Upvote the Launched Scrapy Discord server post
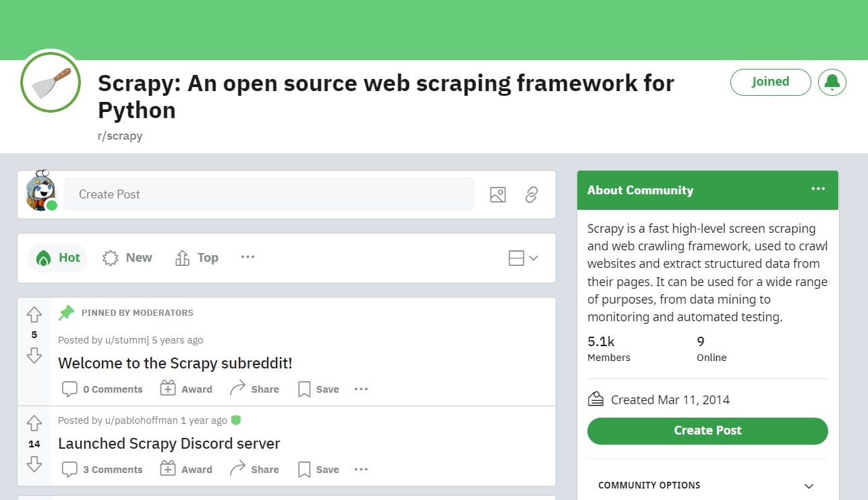Viewport: 868px width, 500px height. pos(34,424)
